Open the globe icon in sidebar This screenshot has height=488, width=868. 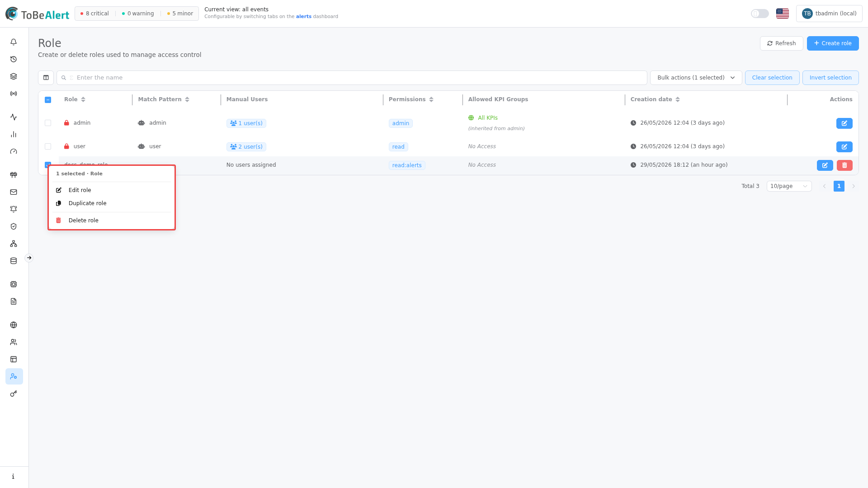[x=14, y=325]
